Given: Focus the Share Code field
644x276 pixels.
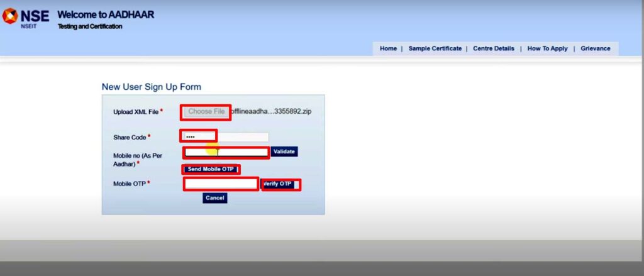Looking at the screenshot, I should click(x=226, y=137).
